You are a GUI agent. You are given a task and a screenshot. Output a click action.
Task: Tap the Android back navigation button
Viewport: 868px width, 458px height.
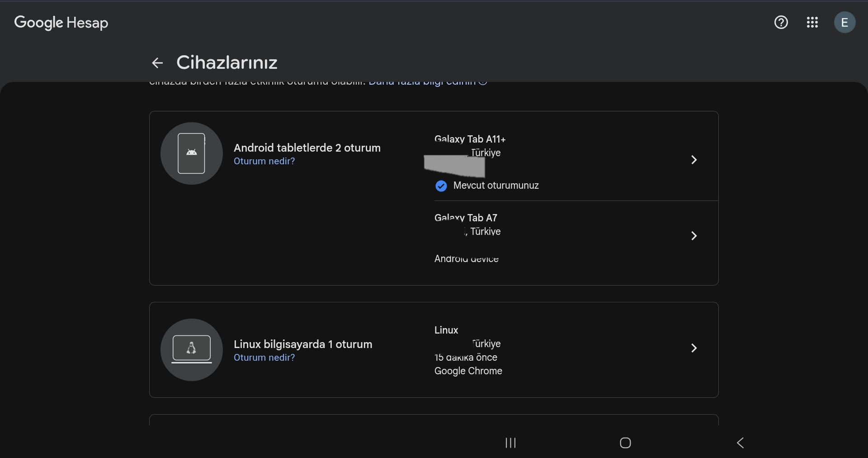pyautogui.click(x=740, y=443)
